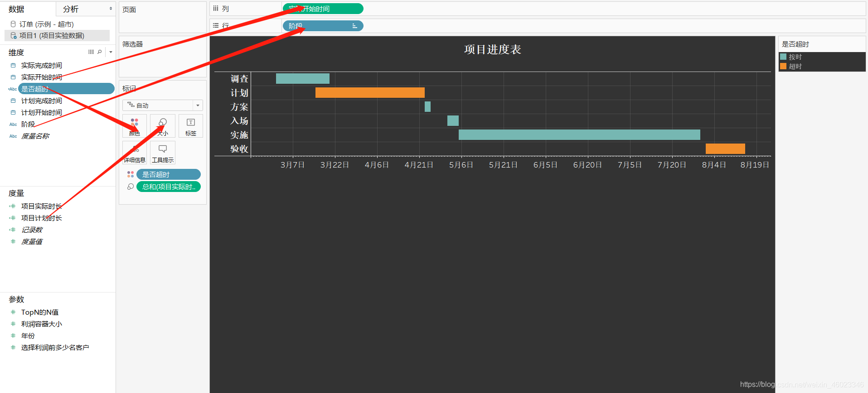The width and height of the screenshot is (868, 393).
Task: Click orange 超时 legend color swatch
Action: pyautogui.click(x=783, y=67)
